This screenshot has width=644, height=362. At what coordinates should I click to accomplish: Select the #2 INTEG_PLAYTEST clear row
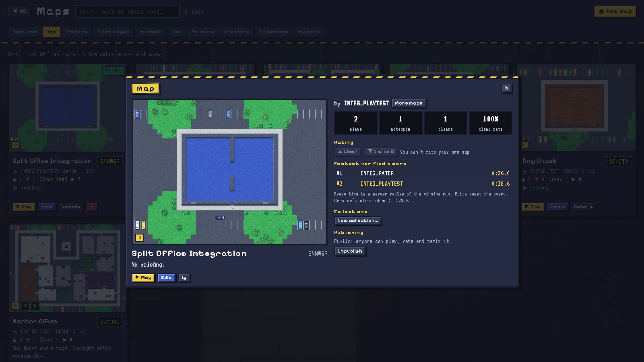tap(423, 184)
